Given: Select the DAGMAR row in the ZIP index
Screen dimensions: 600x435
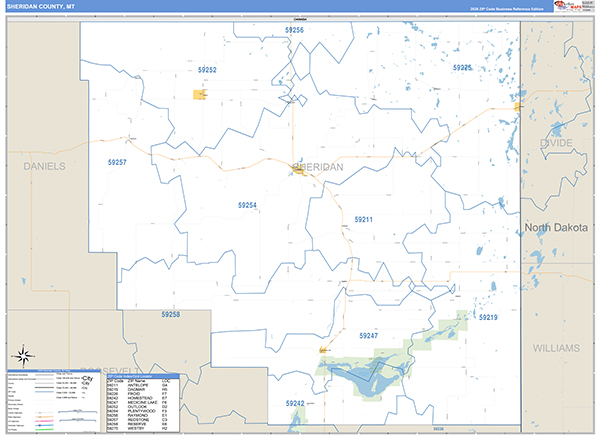Looking at the screenshot, I should (143, 389).
